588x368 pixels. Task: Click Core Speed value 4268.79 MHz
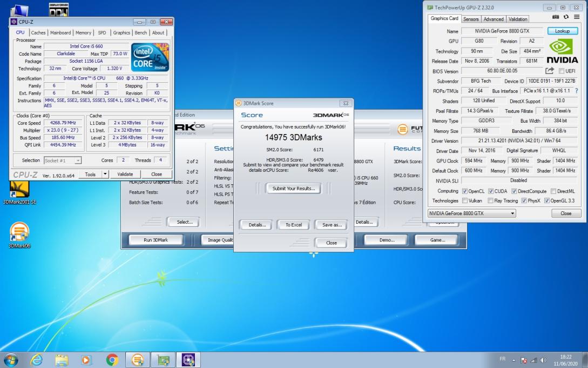(63, 123)
